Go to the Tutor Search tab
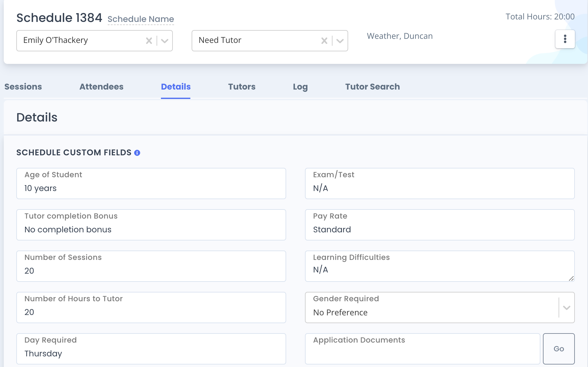This screenshot has height=367, width=588. (372, 87)
